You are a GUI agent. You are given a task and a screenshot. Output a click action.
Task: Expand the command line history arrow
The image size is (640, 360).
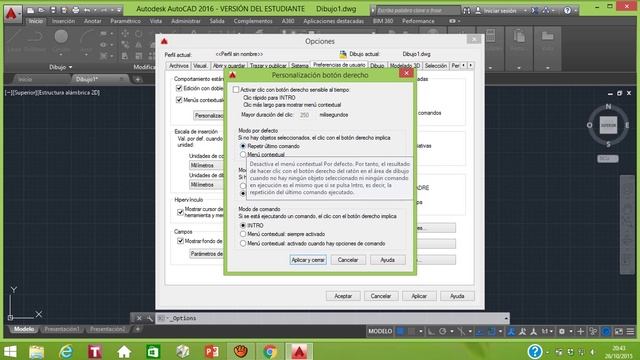[506, 318]
